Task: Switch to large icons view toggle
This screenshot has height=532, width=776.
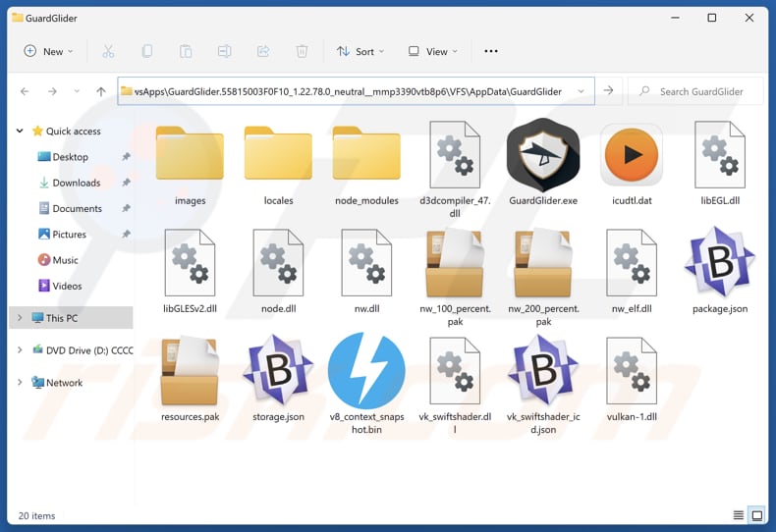Action: pyautogui.click(x=757, y=515)
